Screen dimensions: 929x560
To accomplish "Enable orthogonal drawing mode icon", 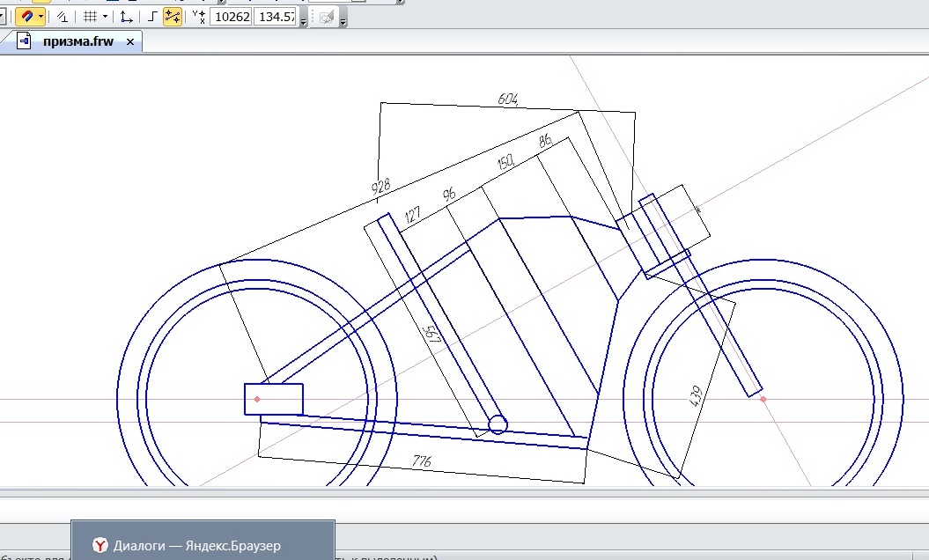I will pyautogui.click(x=153, y=17).
